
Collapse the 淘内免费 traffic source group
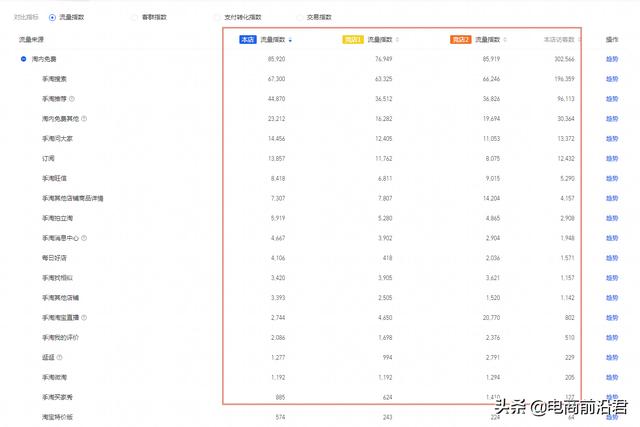(23, 59)
